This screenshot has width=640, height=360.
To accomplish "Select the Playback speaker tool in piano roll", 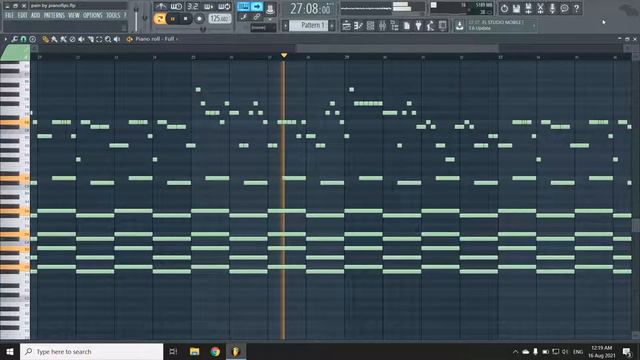I will point(117,39).
